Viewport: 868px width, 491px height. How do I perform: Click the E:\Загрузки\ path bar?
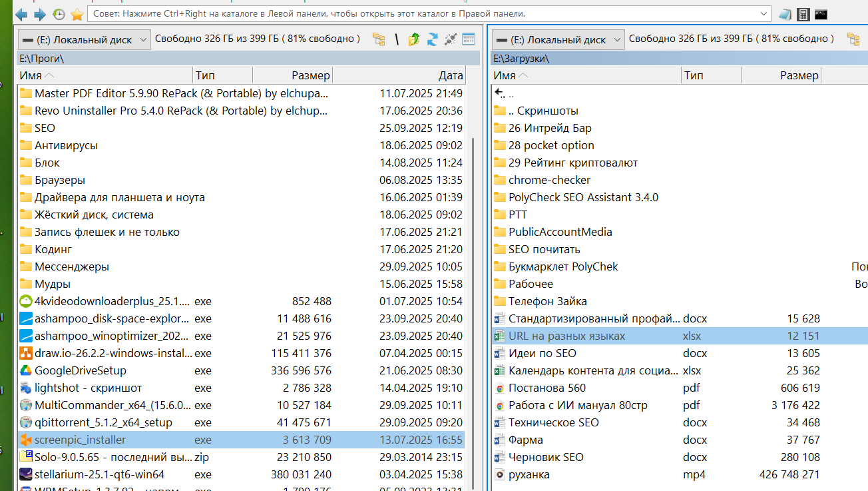[680, 59]
